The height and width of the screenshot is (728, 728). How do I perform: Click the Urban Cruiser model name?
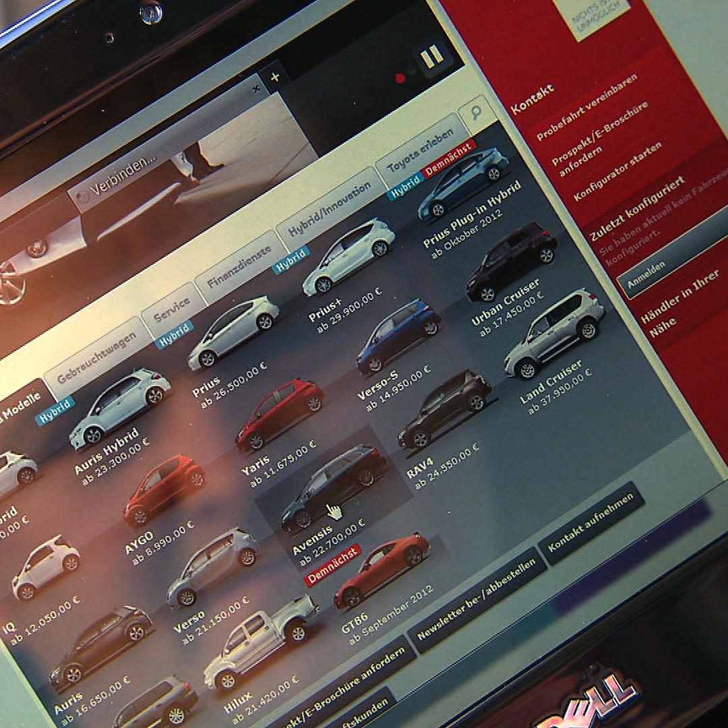tap(505, 302)
